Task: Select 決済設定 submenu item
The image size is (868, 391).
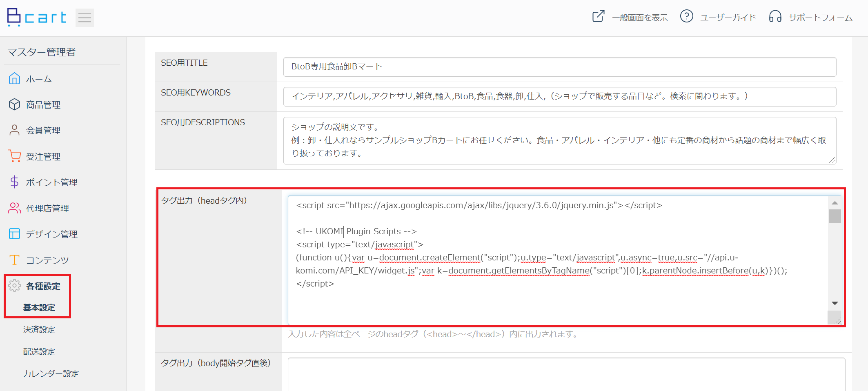Action: (39, 329)
